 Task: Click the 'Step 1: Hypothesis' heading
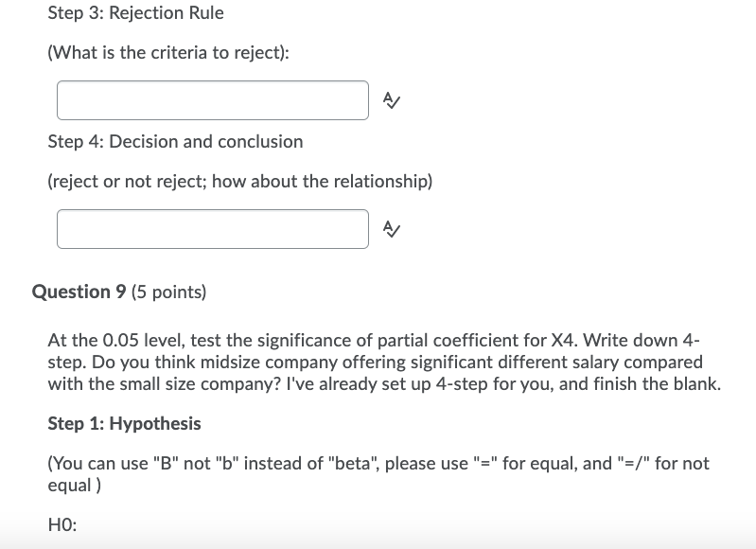point(124,423)
